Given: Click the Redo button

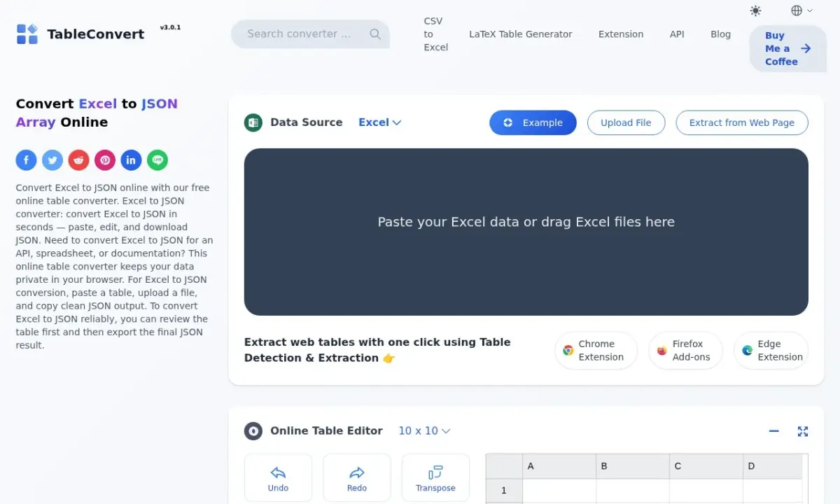Looking at the screenshot, I should [x=357, y=478].
